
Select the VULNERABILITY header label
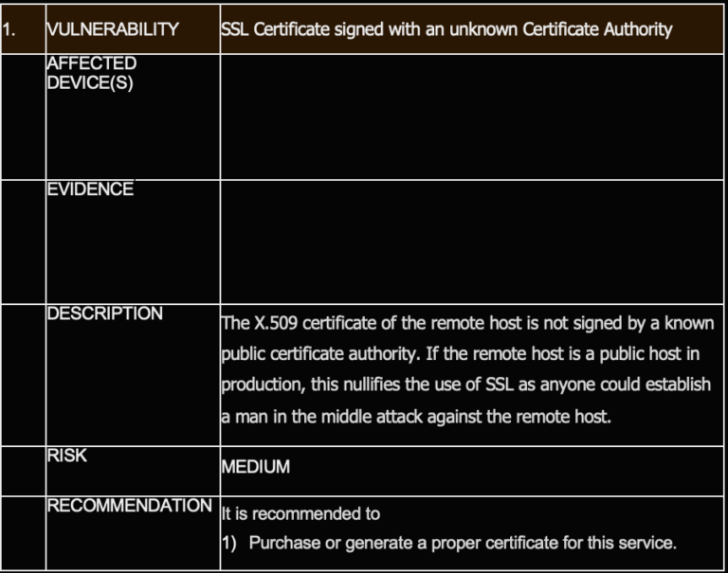click(x=112, y=28)
